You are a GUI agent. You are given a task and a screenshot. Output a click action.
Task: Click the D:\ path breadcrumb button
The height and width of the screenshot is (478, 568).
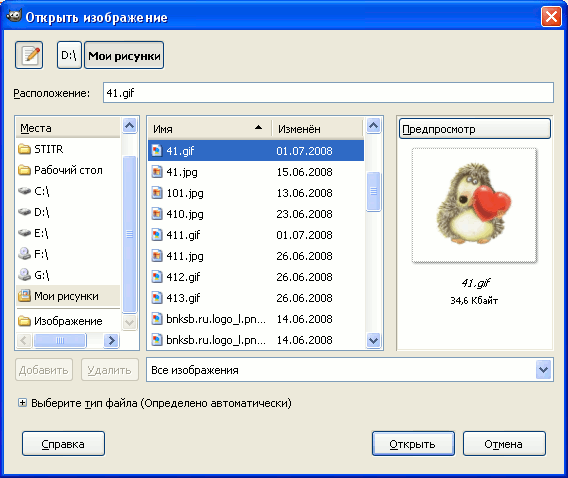[x=69, y=55]
